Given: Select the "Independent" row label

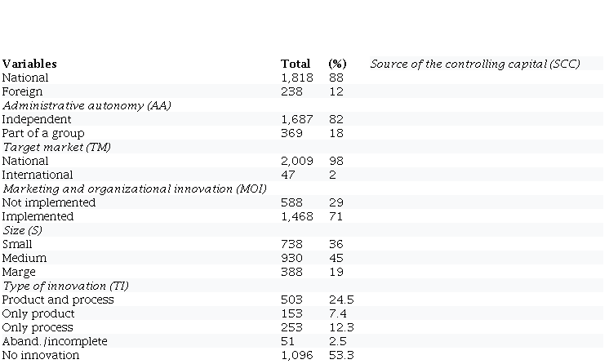Looking at the screenshot, I should tap(35, 119).
